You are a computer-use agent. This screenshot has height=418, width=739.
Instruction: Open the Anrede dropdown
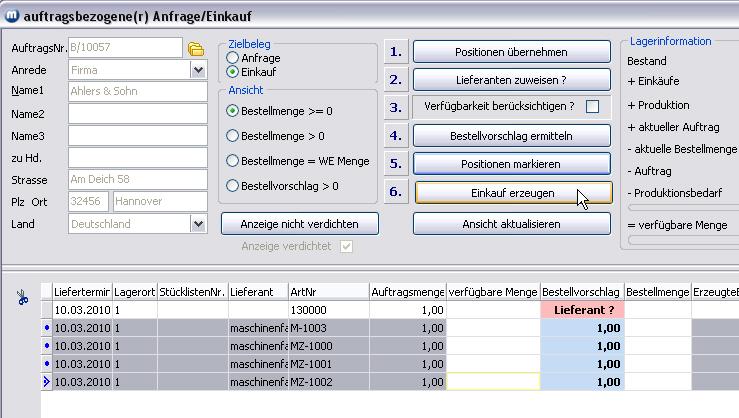pos(197,71)
